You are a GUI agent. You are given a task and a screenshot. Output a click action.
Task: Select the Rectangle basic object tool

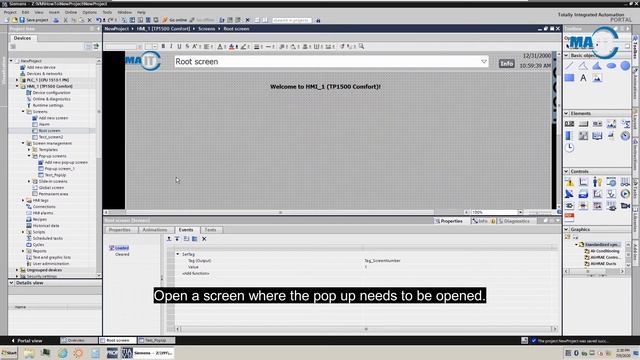[569, 78]
